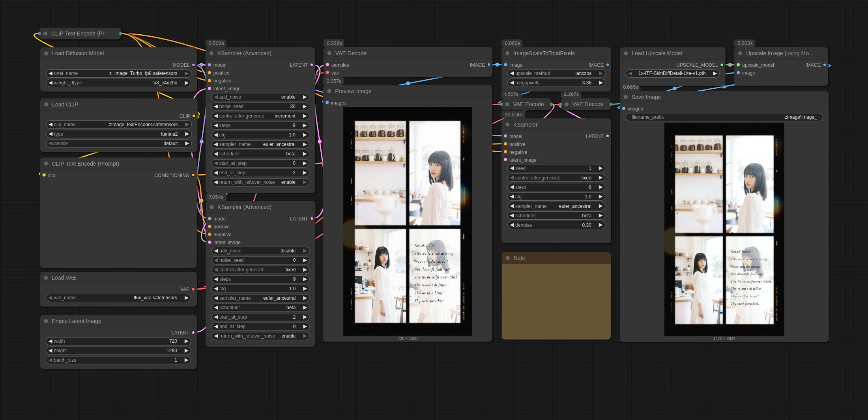Collapse the Save Image node

pos(626,97)
